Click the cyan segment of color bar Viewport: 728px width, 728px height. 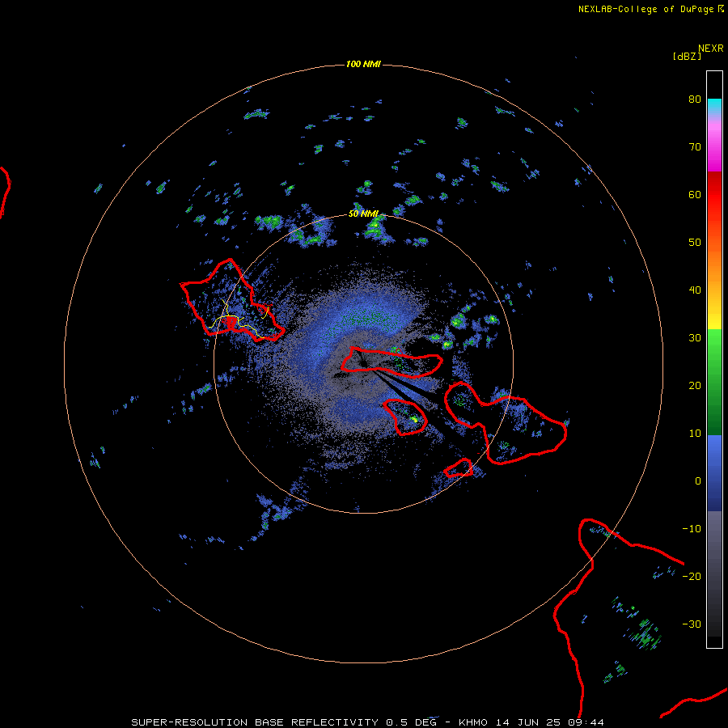[714, 106]
